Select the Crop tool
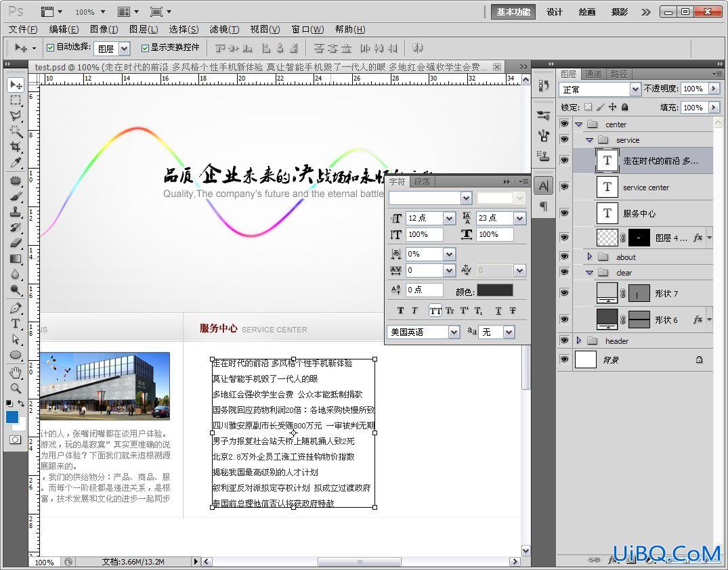Viewport: 728px width, 570px height. click(x=16, y=147)
